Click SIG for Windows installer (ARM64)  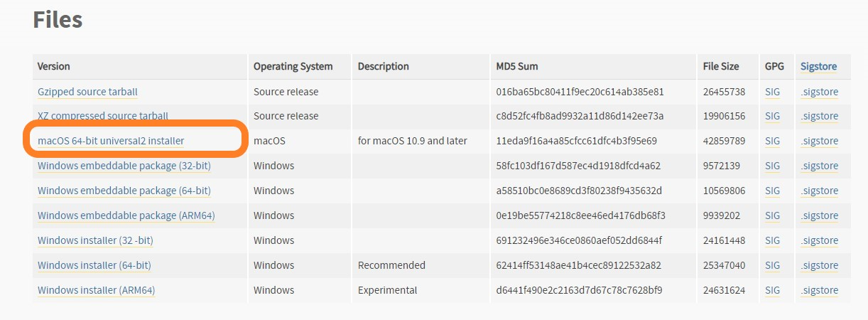pos(772,290)
